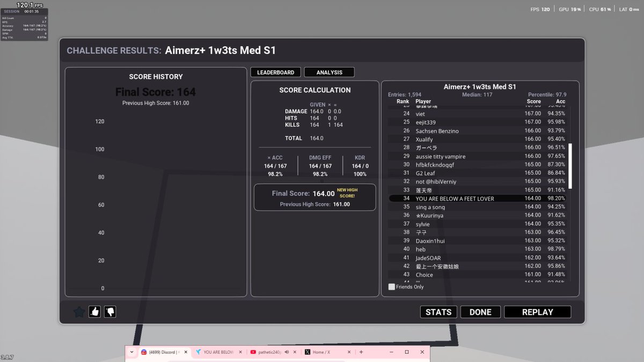Click the Median: 117 label
644x362 pixels.
click(x=477, y=95)
